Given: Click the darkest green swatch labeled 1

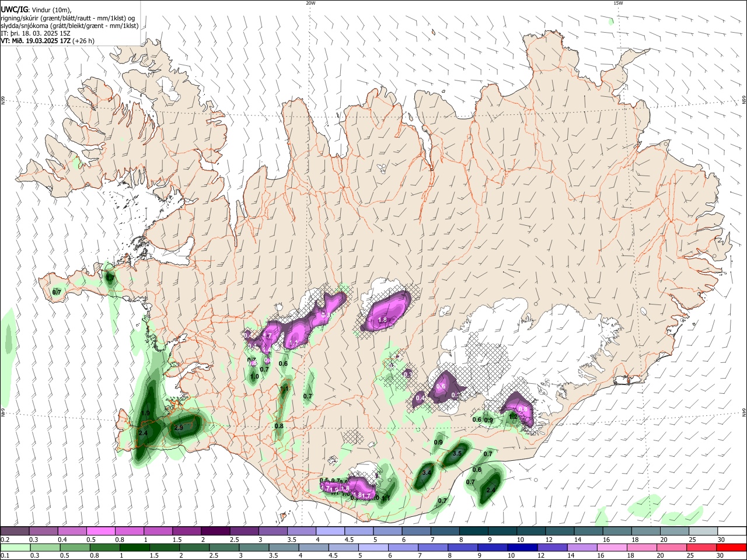Looking at the screenshot, I should pos(134,547).
